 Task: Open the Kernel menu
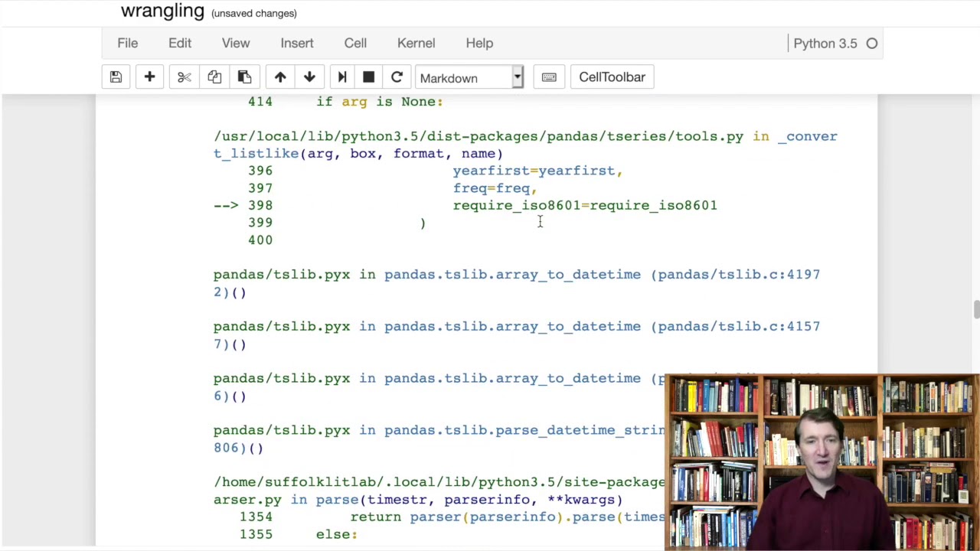[416, 43]
